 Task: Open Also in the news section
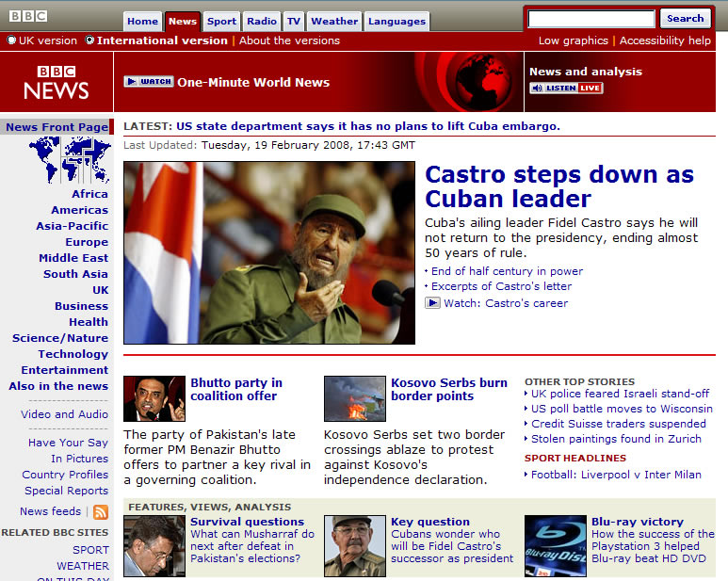[x=58, y=386]
